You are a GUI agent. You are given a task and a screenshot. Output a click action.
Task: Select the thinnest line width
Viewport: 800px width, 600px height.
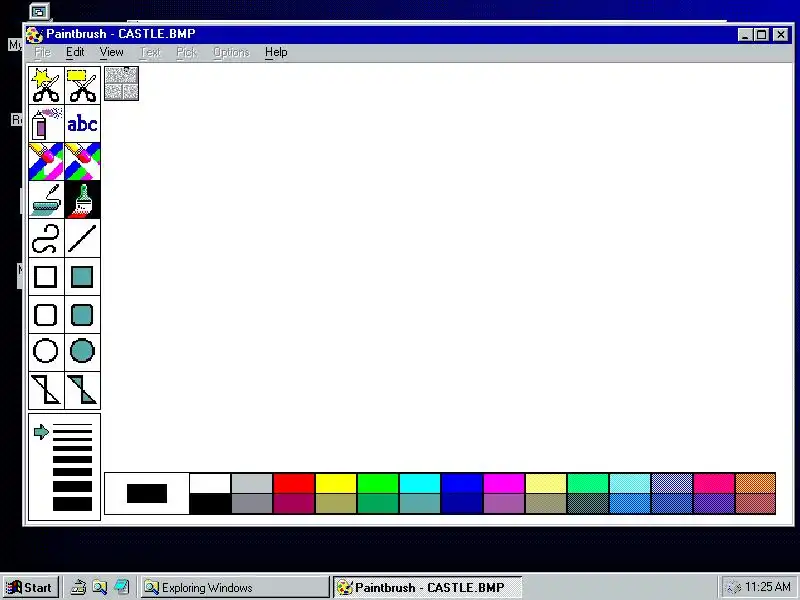click(72, 425)
